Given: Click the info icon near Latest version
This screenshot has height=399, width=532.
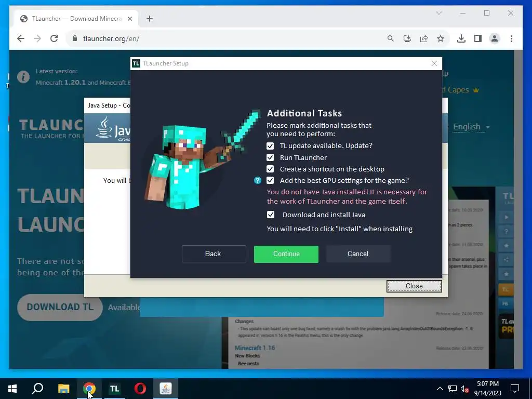Looking at the screenshot, I should tap(23, 77).
